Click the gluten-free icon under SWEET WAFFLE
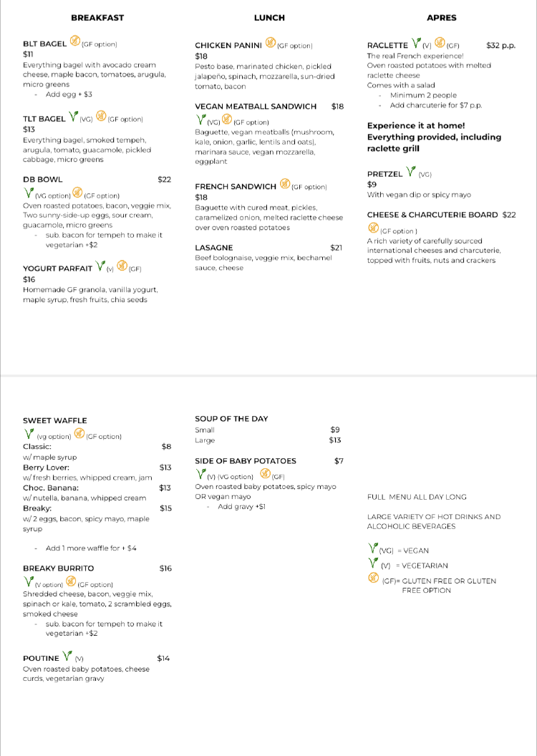This screenshot has width=537, height=756. tap(79, 434)
